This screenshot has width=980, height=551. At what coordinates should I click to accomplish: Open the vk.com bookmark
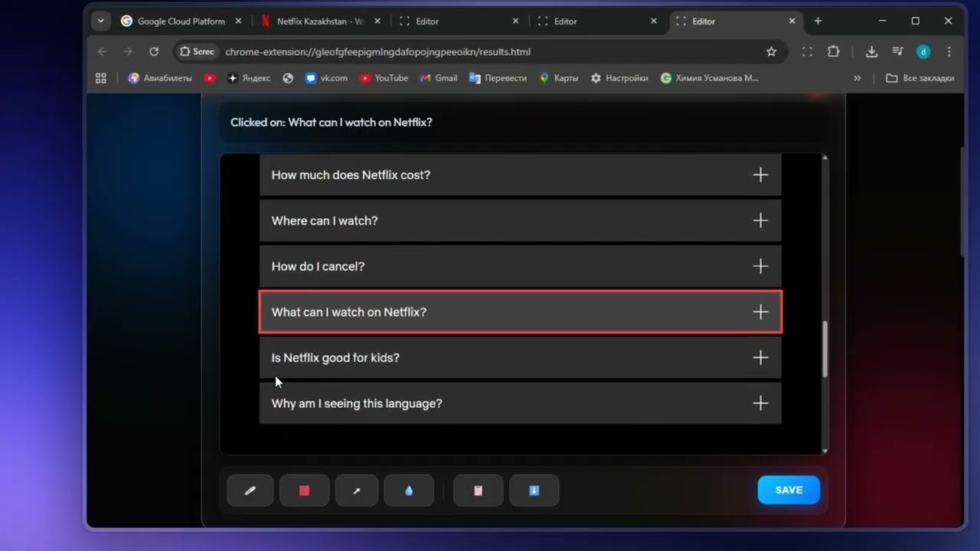click(326, 78)
